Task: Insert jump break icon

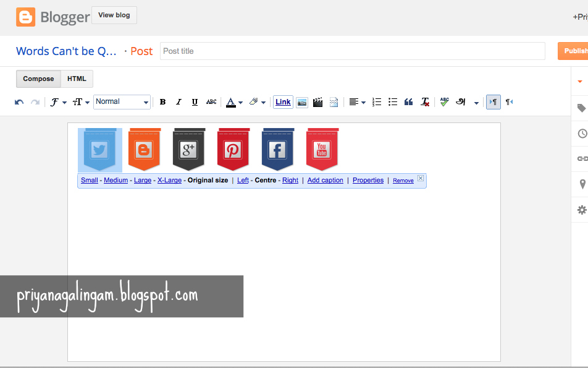Action: point(334,102)
